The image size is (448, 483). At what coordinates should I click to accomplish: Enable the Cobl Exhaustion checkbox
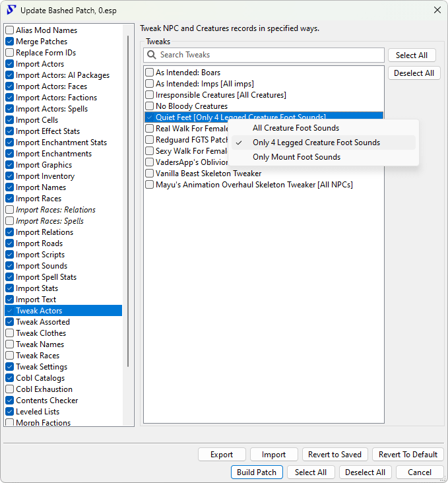click(x=10, y=389)
